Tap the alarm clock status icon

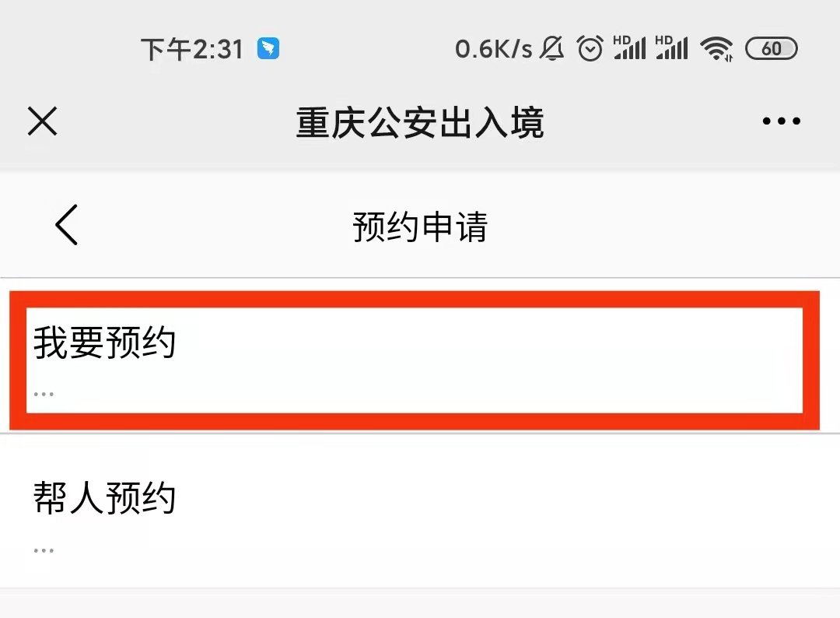point(590,49)
